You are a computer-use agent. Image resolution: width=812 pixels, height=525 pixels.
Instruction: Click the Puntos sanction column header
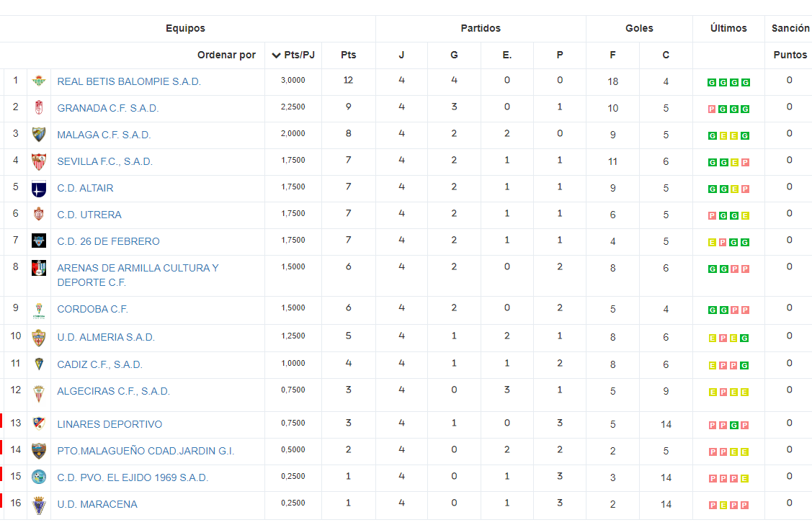click(790, 55)
